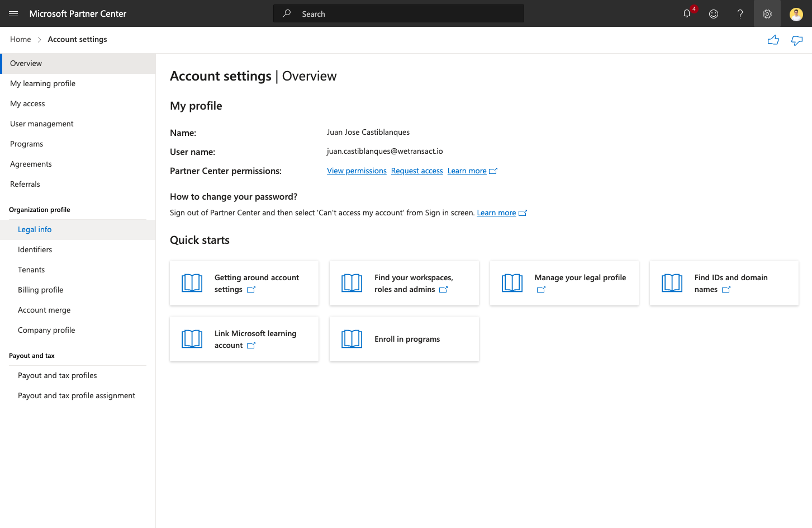Open Tenants page
Viewport: 812px width, 528px height.
pyautogui.click(x=78, y=270)
